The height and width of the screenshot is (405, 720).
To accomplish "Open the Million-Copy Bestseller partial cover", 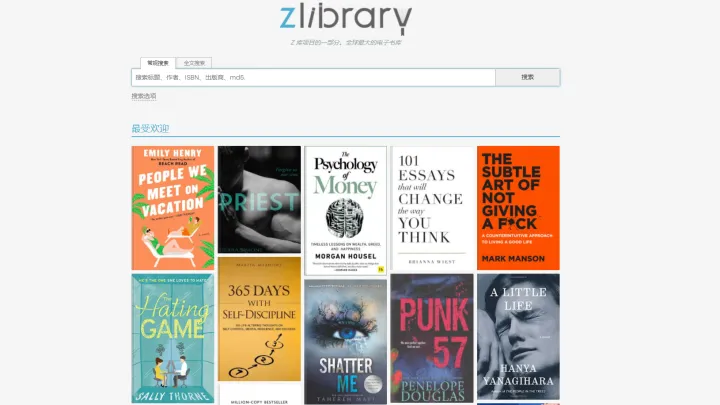I will [259, 395].
